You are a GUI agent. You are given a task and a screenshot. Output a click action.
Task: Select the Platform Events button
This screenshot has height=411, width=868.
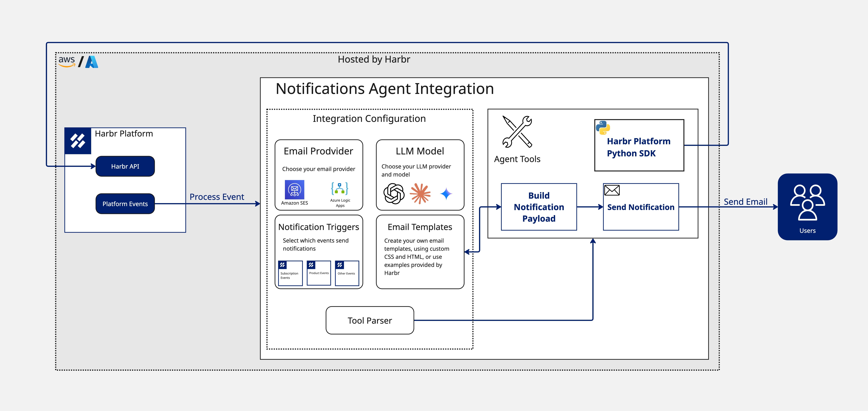(125, 203)
